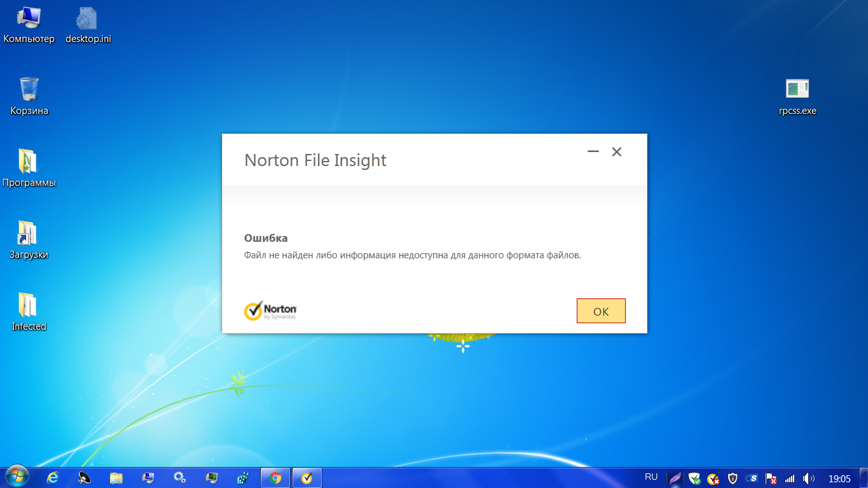Select the Загрузки shortcut folder icon
The image size is (868, 488).
click(29, 241)
